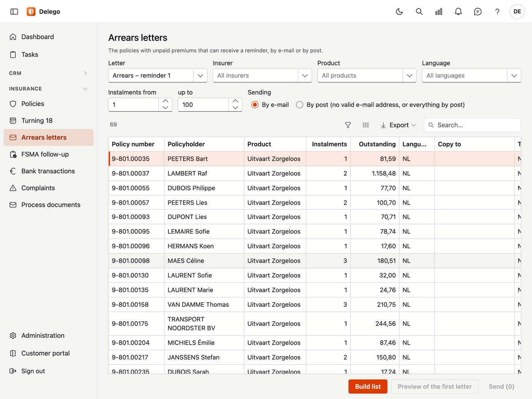532x399 pixels.
Task: Go to Dashboard
Action: pos(49,37)
